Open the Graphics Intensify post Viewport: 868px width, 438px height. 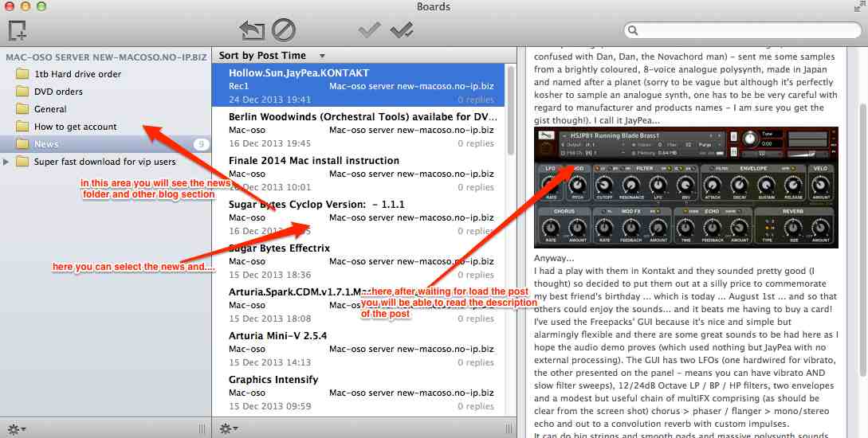point(358,393)
